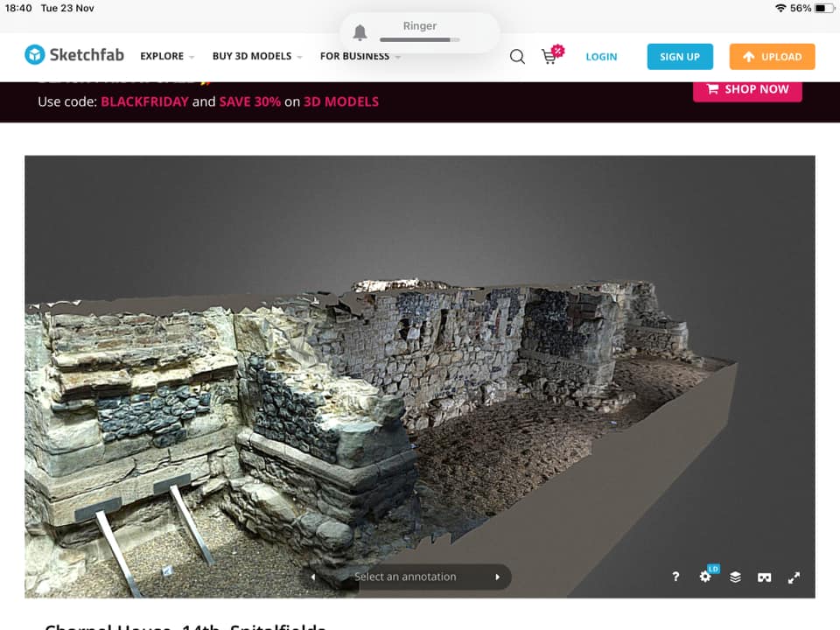840x630 pixels.
Task: Open the model inspector layers icon
Action: pyautogui.click(x=735, y=577)
